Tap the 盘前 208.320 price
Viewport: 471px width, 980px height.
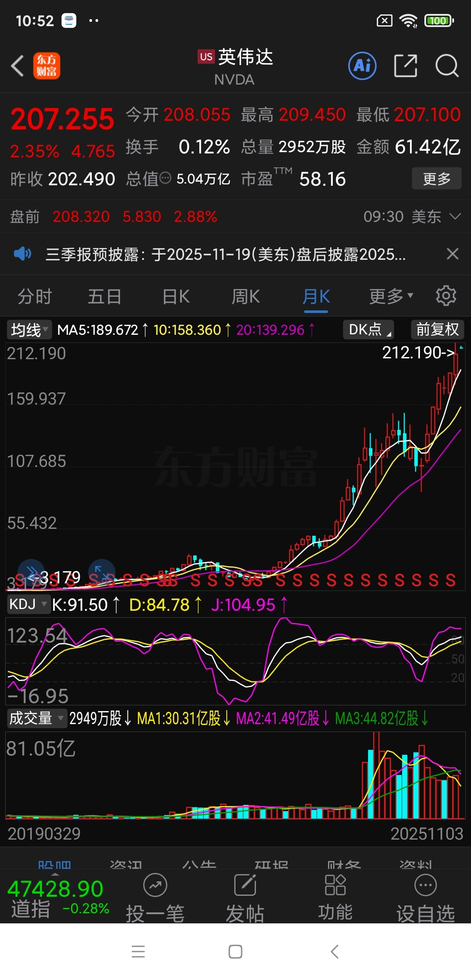click(81, 217)
